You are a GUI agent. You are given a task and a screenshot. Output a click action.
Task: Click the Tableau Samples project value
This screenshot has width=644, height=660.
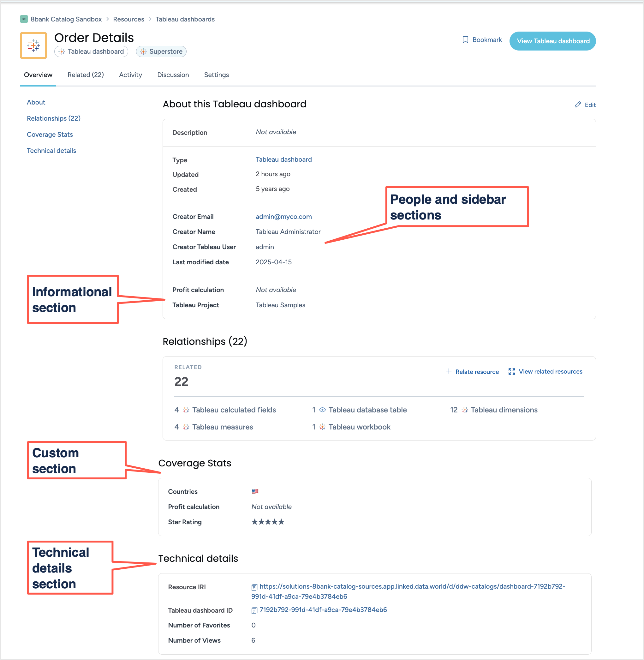(x=280, y=305)
